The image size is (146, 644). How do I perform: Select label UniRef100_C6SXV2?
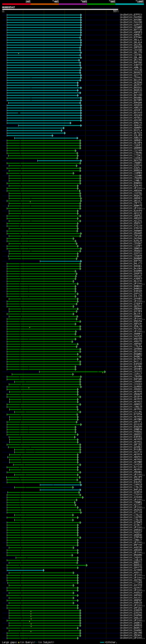[131, 371]
